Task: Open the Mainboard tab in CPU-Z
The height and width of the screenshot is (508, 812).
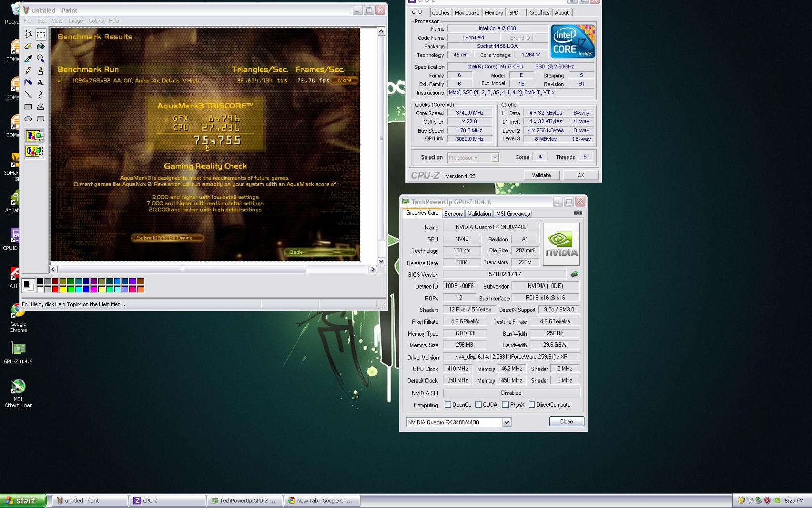Action: click(x=467, y=13)
